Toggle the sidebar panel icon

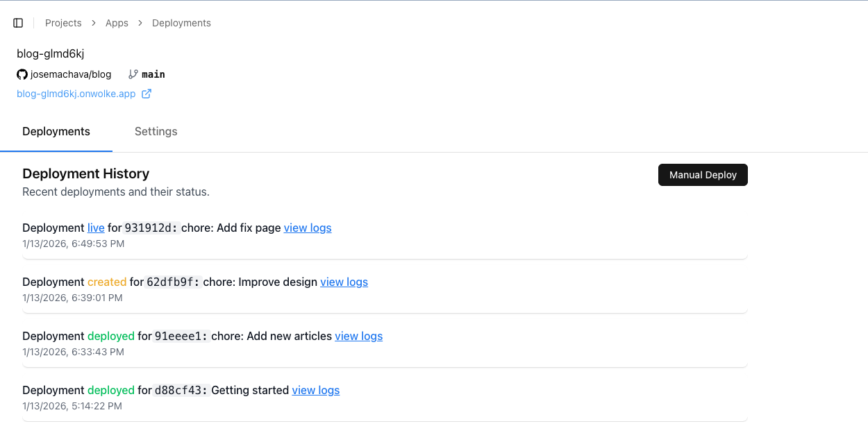18,23
